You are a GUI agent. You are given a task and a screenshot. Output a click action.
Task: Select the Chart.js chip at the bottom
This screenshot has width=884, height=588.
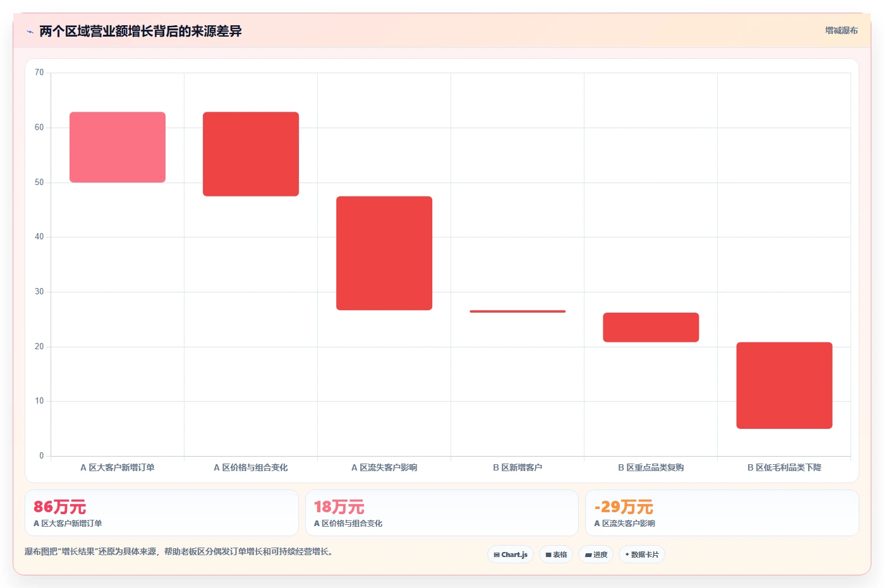(511, 555)
